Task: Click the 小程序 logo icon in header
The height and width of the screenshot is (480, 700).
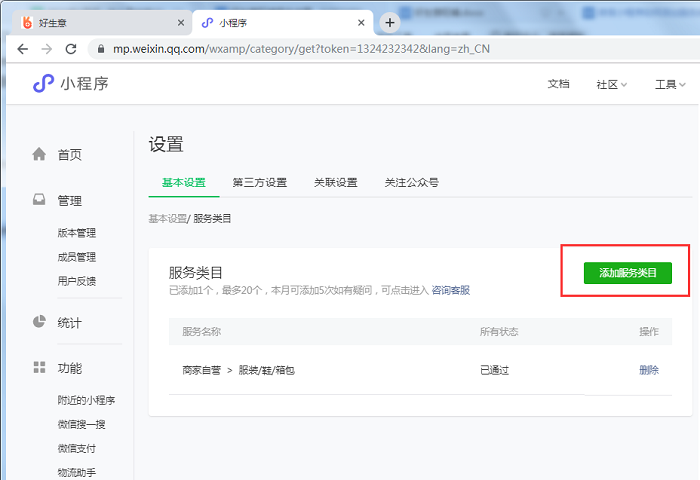Action: pos(43,83)
